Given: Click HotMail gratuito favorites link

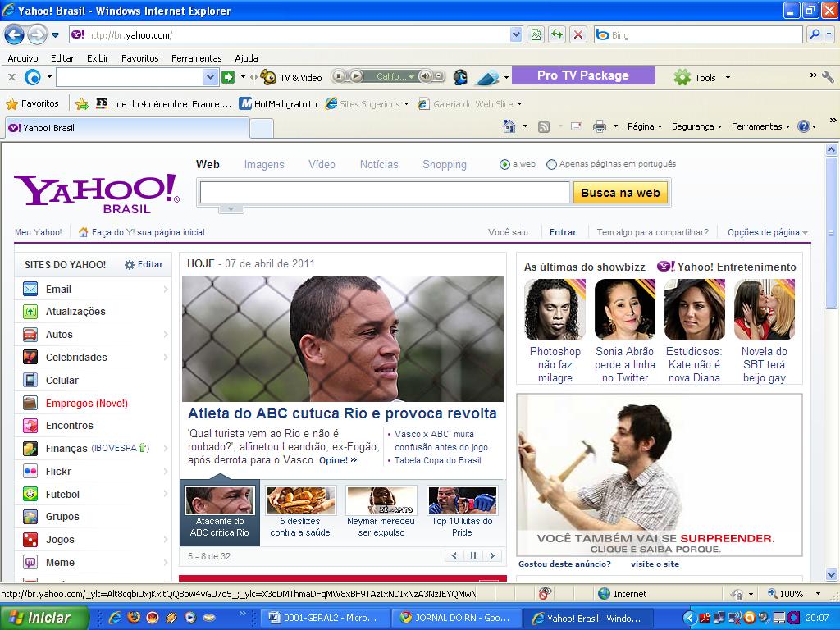Looking at the screenshot, I should coord(279,104).
